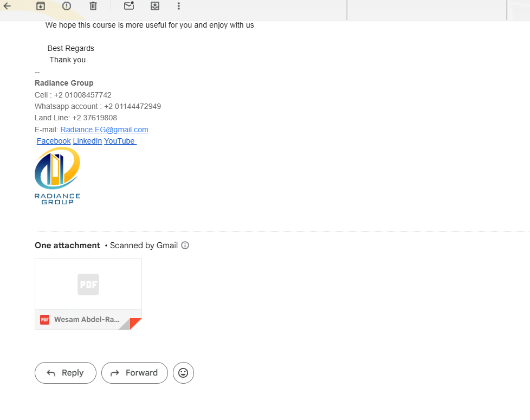Show Scanned by Gmail info icon
Image resolution: width=530 pixels, height=420 pixels.
point(185,245)
